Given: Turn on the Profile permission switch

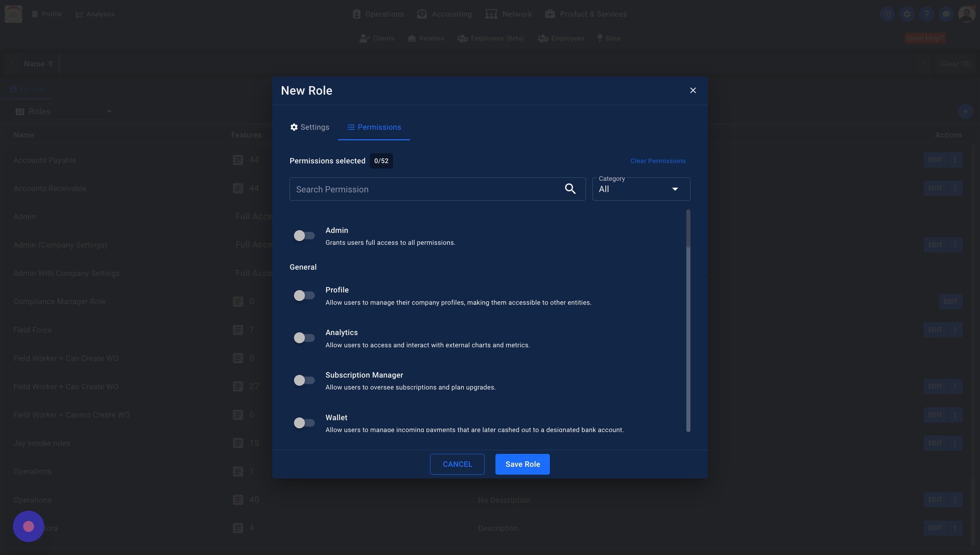Looking at the screenshot, I should point(304,296).
